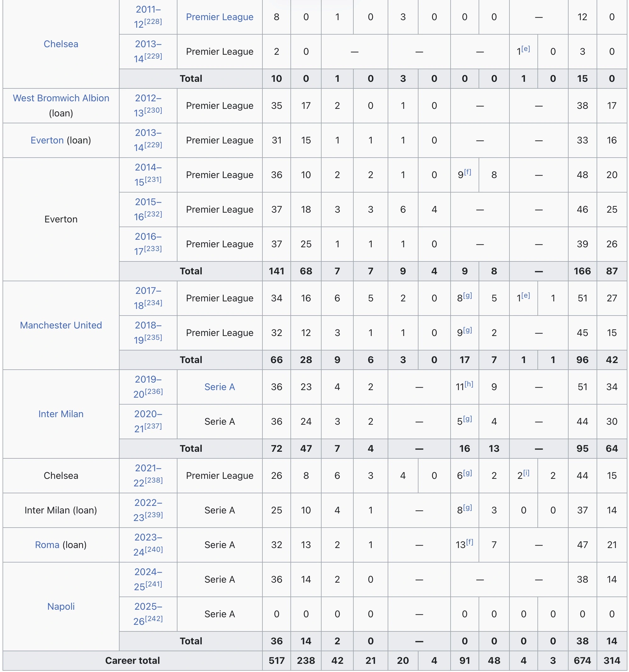Open the Roma club link
The width and height of the screenshot is (629, 672).
click(x=47, y=545)
